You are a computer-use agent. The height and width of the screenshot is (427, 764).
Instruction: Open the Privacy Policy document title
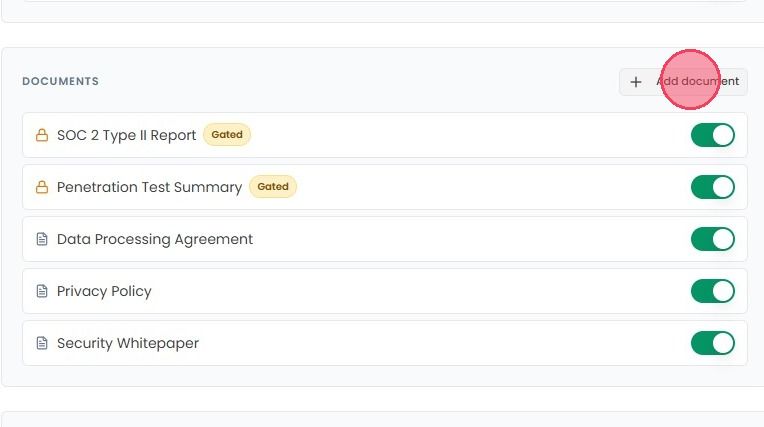click(104, 291)
